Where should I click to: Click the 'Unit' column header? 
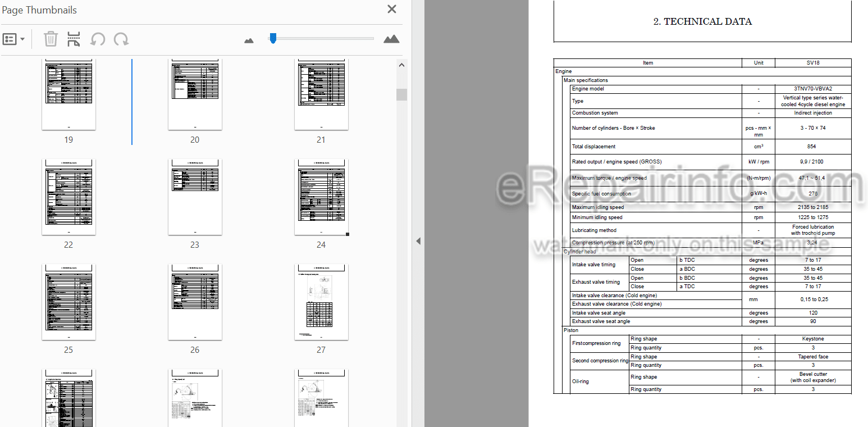759,63
